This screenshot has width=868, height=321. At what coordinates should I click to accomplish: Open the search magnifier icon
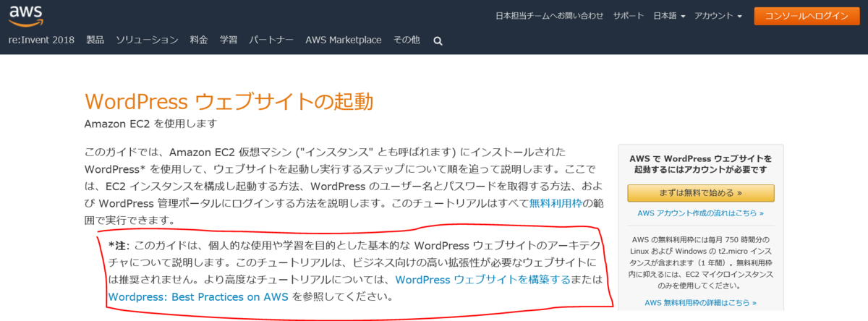pos(438,41)
